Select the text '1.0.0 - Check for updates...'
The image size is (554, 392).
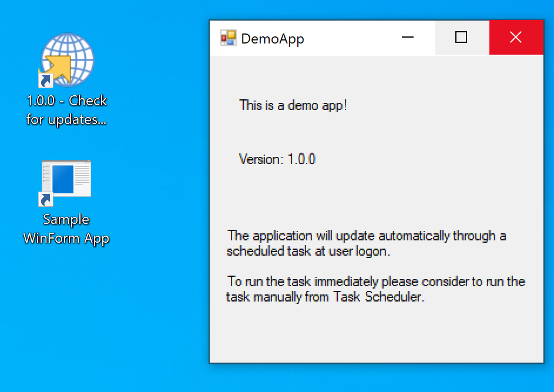point(66,109)
